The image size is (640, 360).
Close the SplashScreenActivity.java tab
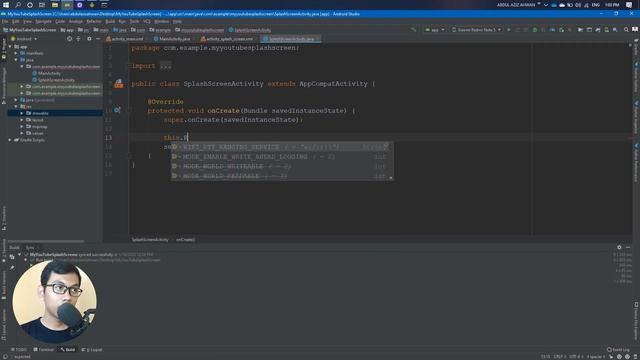[x=318, y=39]
